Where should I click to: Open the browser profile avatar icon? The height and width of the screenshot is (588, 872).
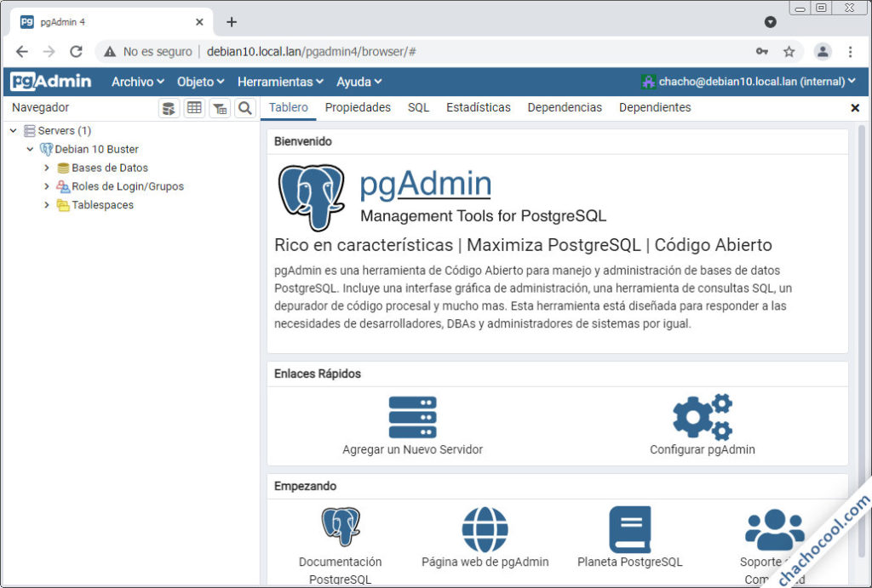pos(823,52)
